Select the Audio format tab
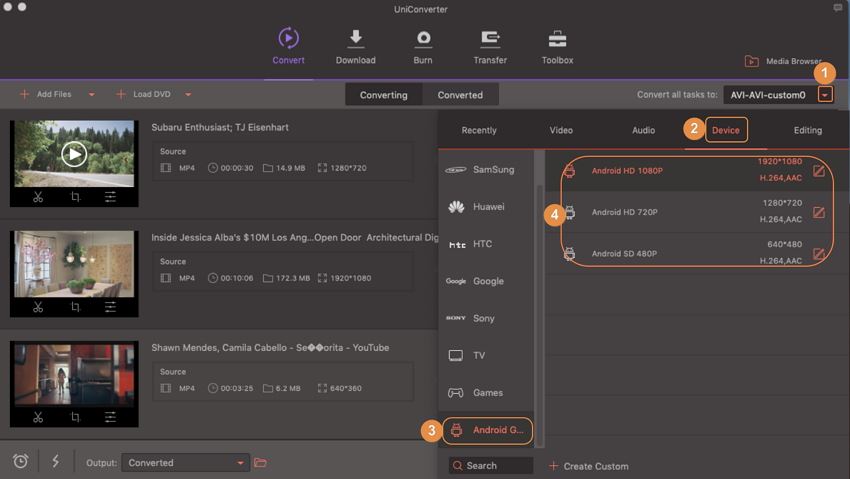The image size is (850, 479). [643, 130]
